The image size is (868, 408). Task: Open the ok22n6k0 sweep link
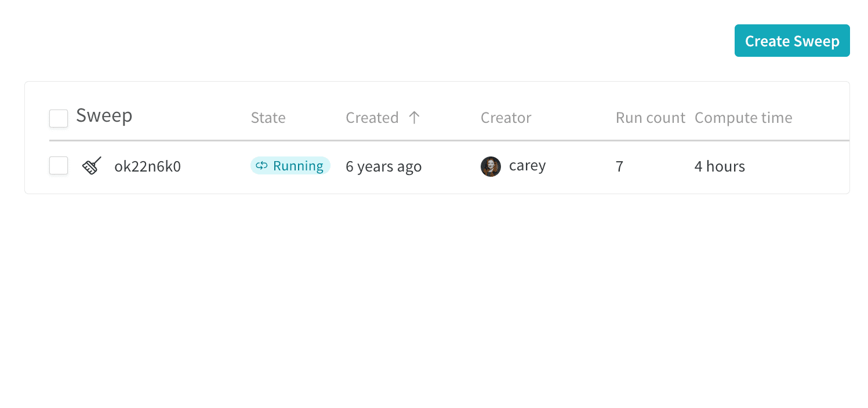tap(147, 166)
